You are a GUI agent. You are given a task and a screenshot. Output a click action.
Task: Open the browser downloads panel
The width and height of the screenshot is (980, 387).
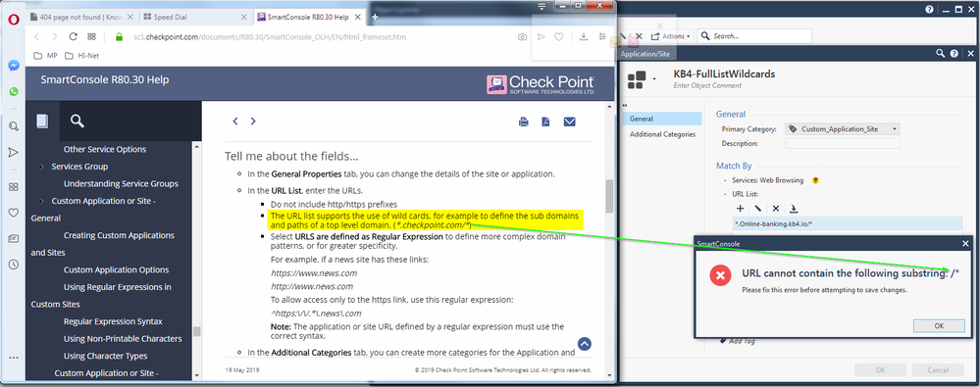583,37
